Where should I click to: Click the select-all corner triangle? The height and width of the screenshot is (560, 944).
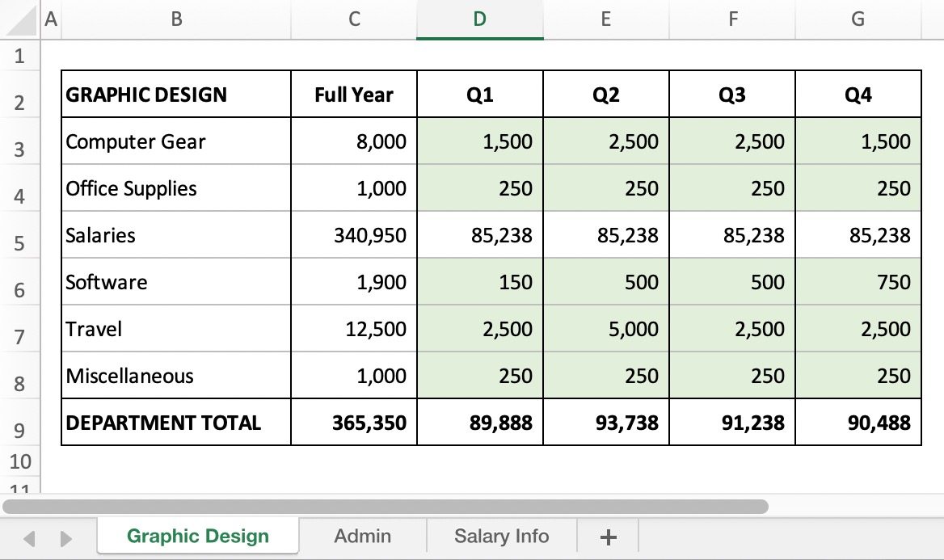[20, 19]
